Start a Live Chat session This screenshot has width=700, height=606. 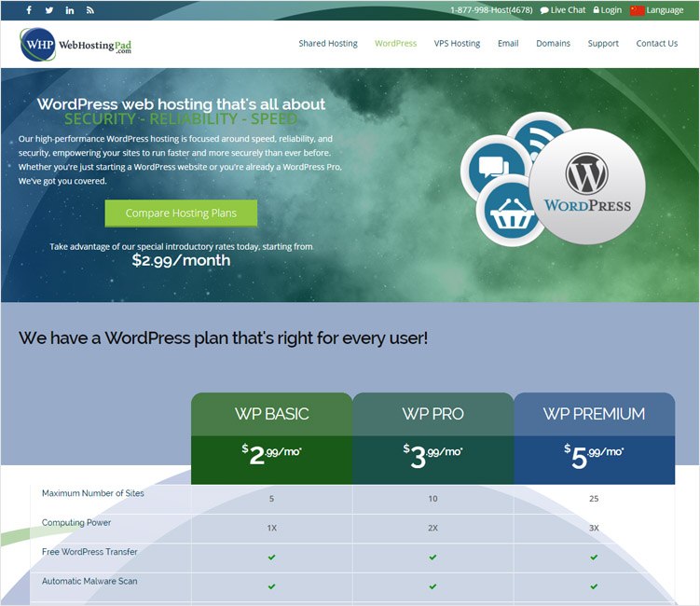[562, 10]
